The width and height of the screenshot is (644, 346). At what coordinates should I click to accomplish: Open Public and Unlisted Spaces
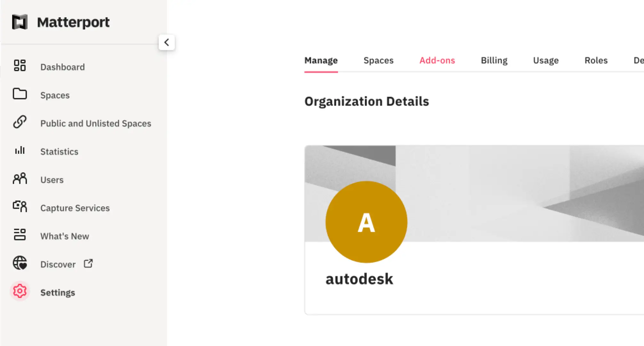pyautogui.click(x=96, y=123)
